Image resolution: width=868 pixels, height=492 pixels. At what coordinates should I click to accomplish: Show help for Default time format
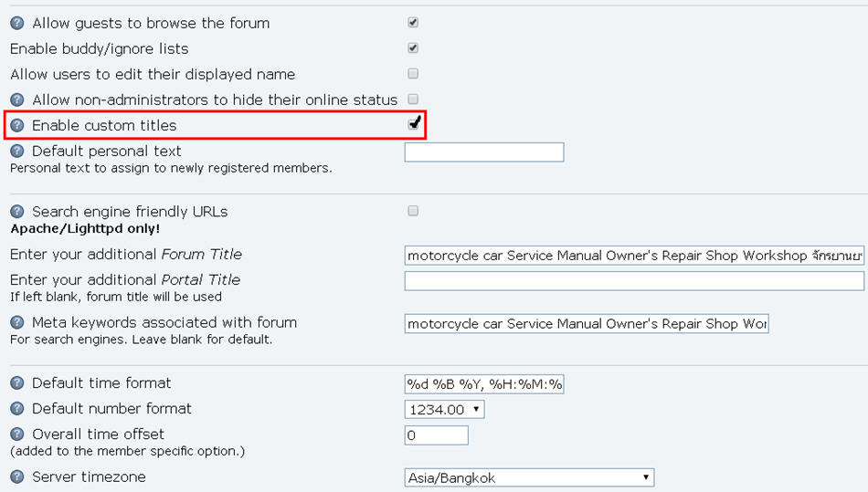(x=17, y=382)
